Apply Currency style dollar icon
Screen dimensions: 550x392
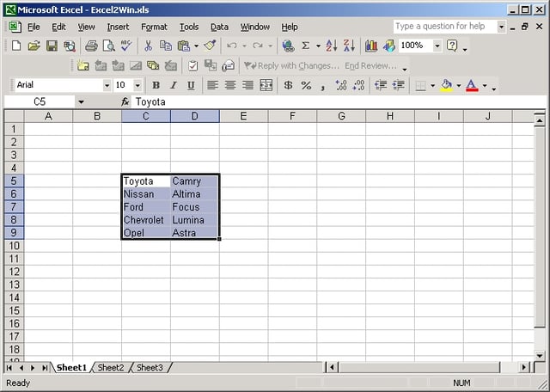click(288, 85)
